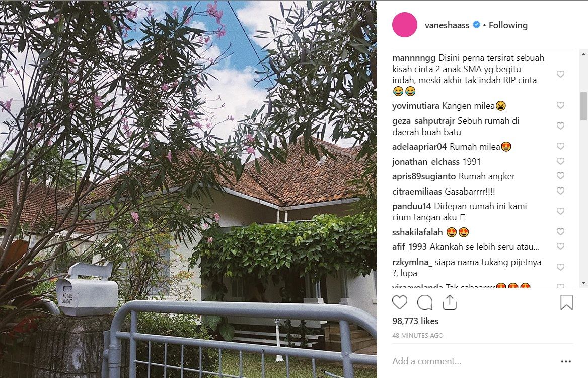Like the post with the heart icon
The height and width of the screenshot is (378, 588).
[x=400, y=302]
